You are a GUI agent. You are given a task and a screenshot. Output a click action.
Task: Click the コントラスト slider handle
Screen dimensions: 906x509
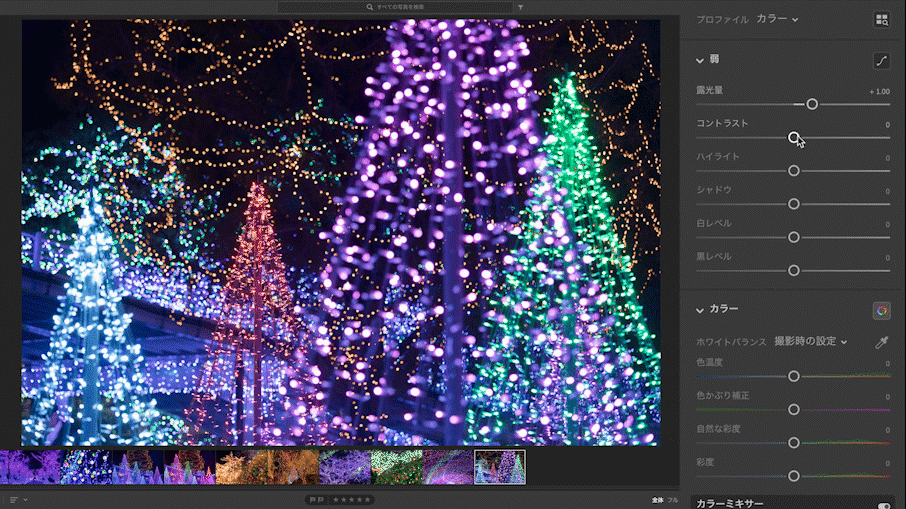(x=794, y=138)
